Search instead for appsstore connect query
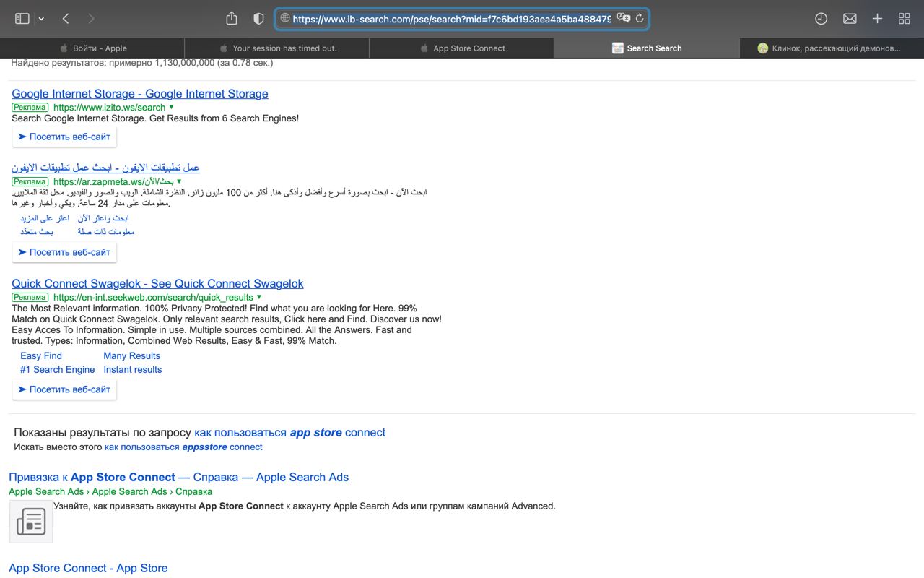Screen dimensions: 924x578 point(183,447)
